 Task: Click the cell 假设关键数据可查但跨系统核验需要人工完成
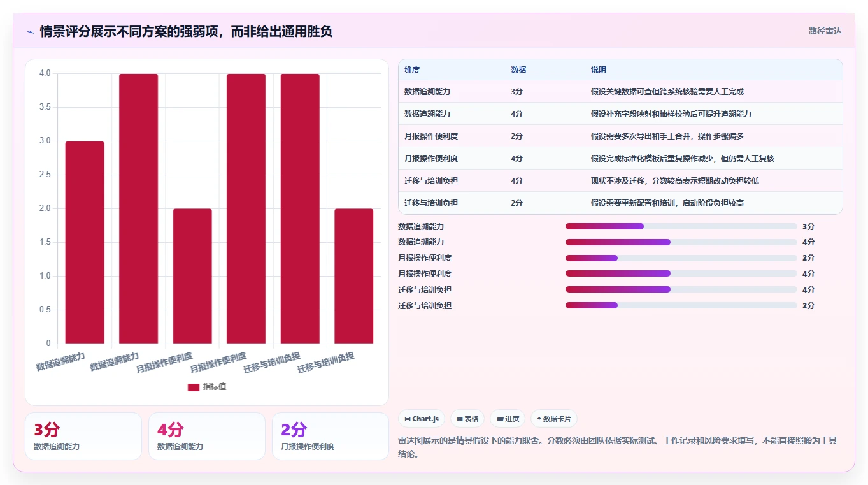pyautogui.click(x=667, y=92)
